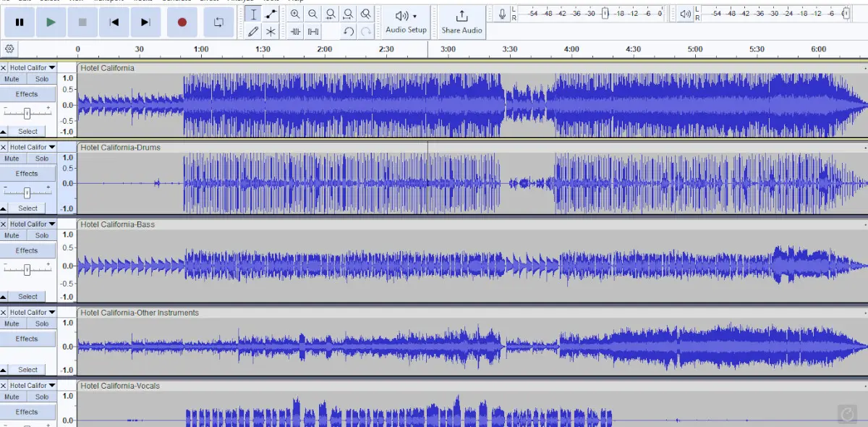The width and height of the screenshot is (868, 427).
Task: Click the Redo arrow icon
Action: point(366,32)
